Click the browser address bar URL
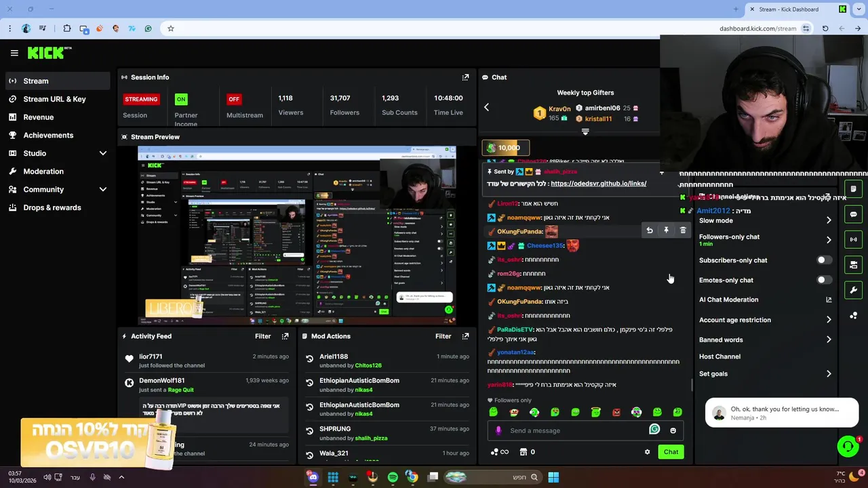Screen dimensions: 868x488 click(757, 28)
